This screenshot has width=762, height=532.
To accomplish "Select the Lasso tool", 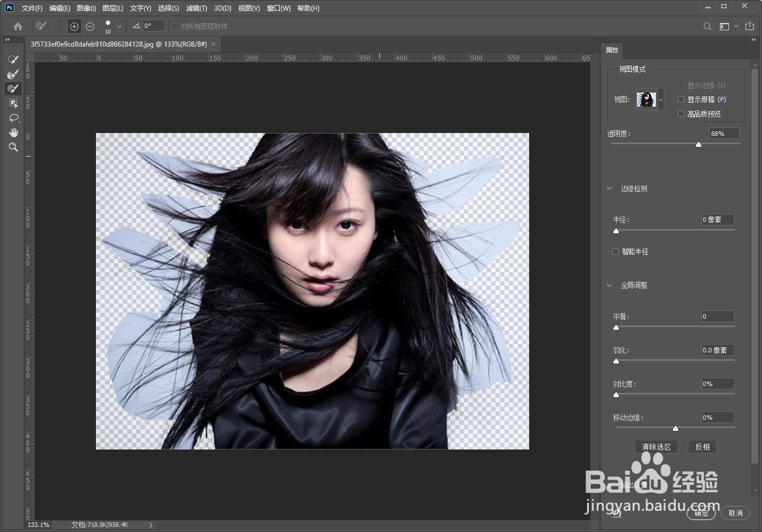I will click(13, 118).
